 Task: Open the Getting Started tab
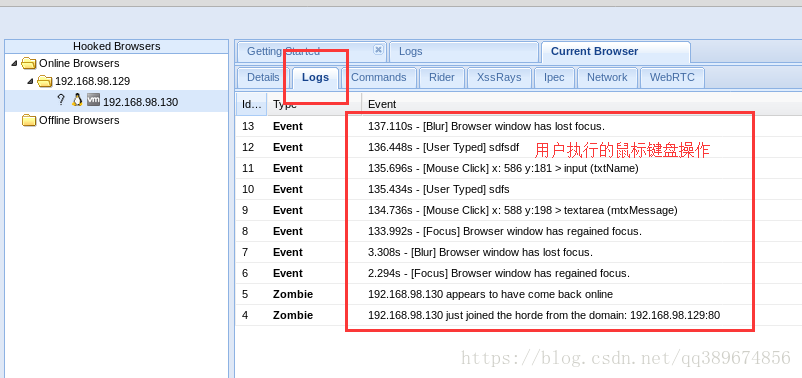click(311, 52)
